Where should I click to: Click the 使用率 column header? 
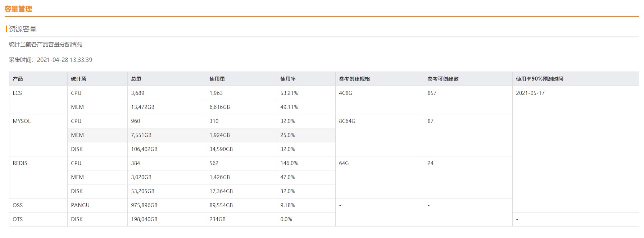pyautogui.click(x=288, y=79)
